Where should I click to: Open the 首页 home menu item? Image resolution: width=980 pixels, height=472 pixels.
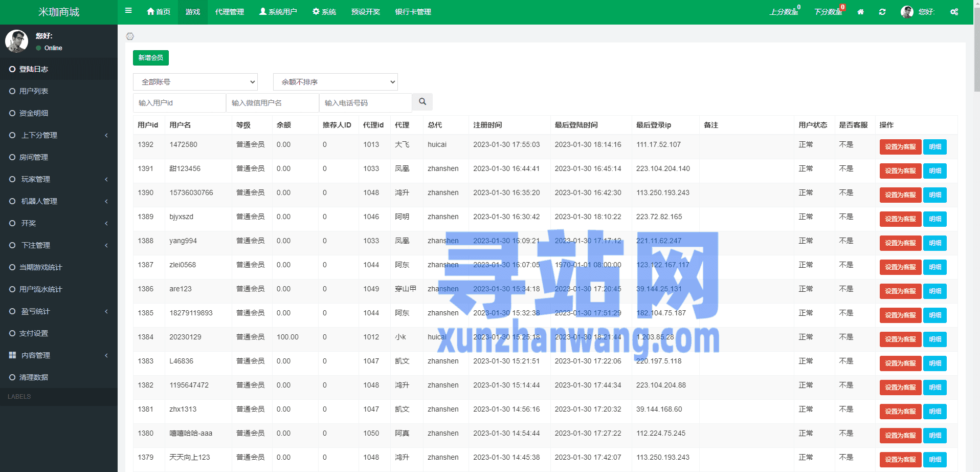159,12
